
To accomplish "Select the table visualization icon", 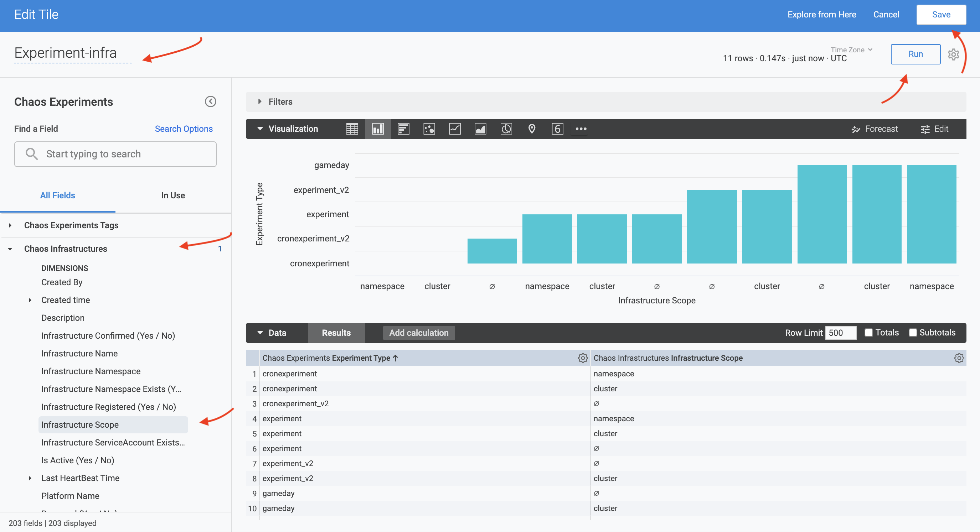I will (x=352, y=129).
